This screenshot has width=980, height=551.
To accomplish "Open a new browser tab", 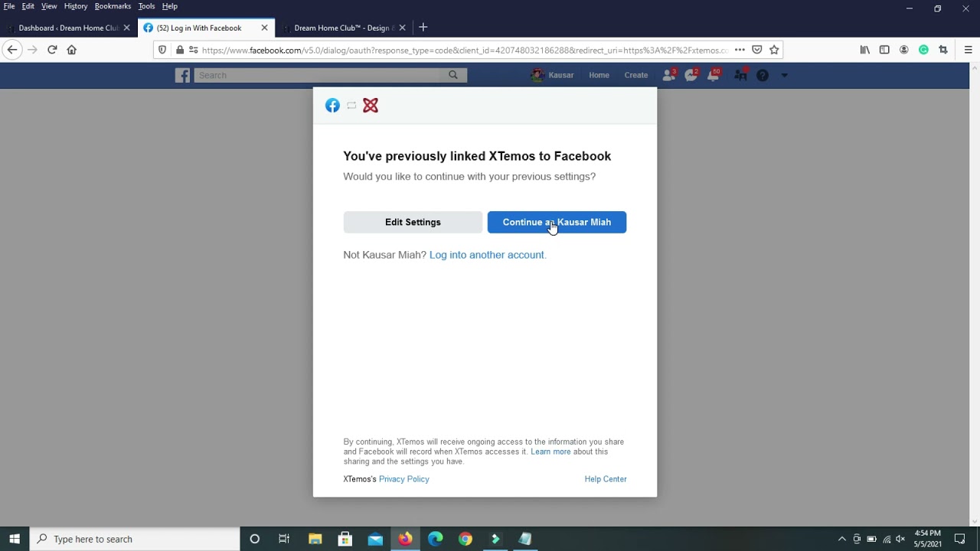I will [x=423, y=28].
